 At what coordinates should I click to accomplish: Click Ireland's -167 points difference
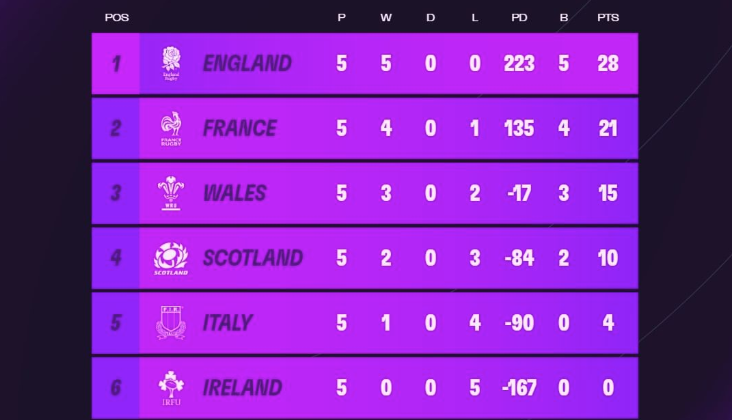point(519,388)
